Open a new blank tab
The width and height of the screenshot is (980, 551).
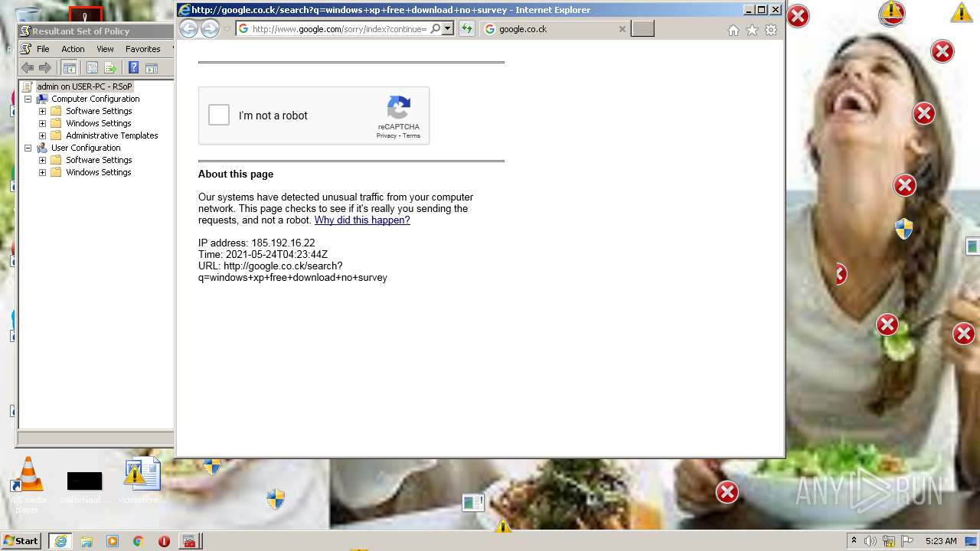click(643, 28)
